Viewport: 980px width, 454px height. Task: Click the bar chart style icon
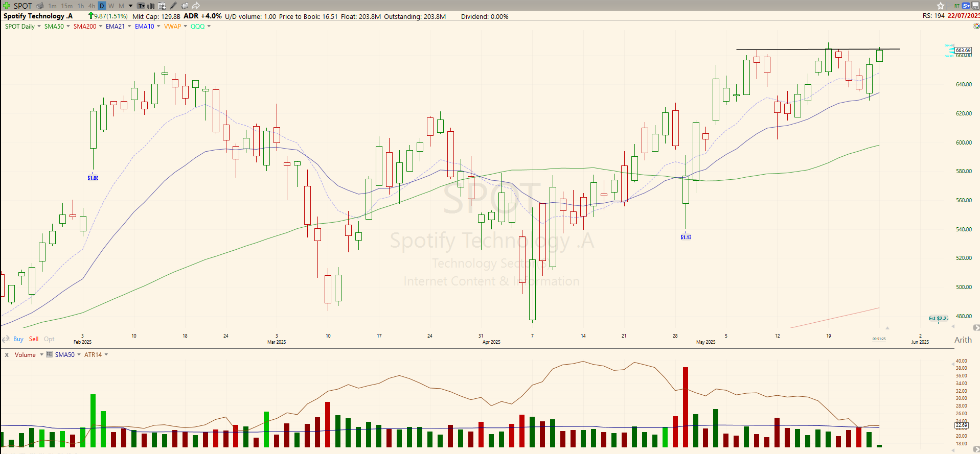point(151,6)
